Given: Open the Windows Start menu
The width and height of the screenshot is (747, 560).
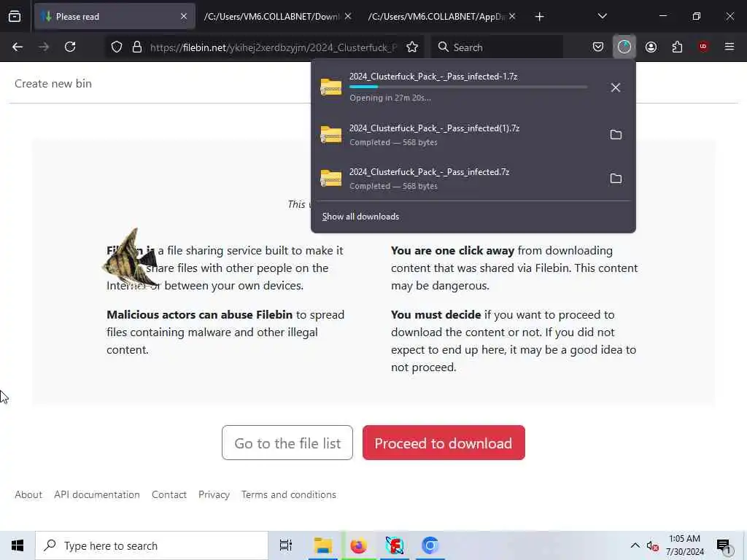Looking at the screenshot, I should click(x=18, y=545).
